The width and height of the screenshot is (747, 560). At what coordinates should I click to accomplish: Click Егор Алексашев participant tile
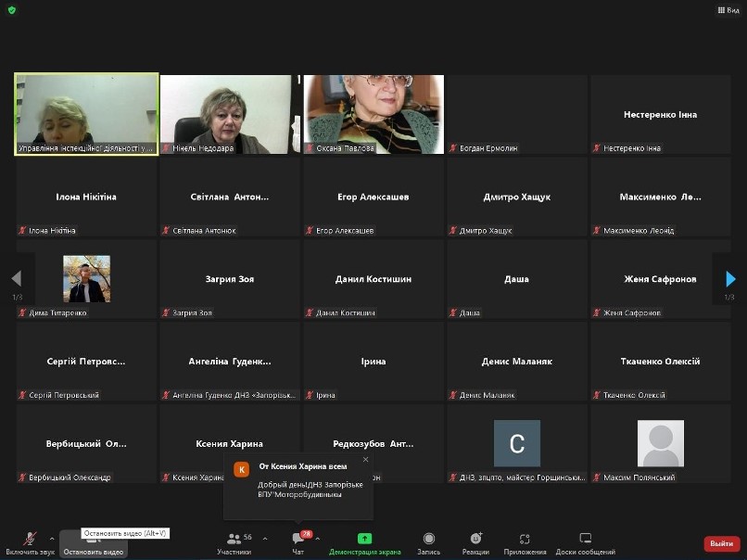click(373, 197)
